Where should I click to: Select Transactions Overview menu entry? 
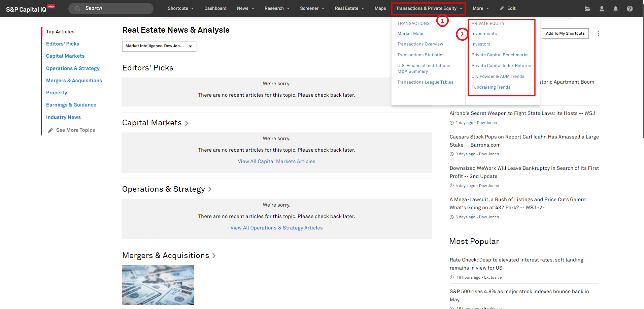pos(420,44)
